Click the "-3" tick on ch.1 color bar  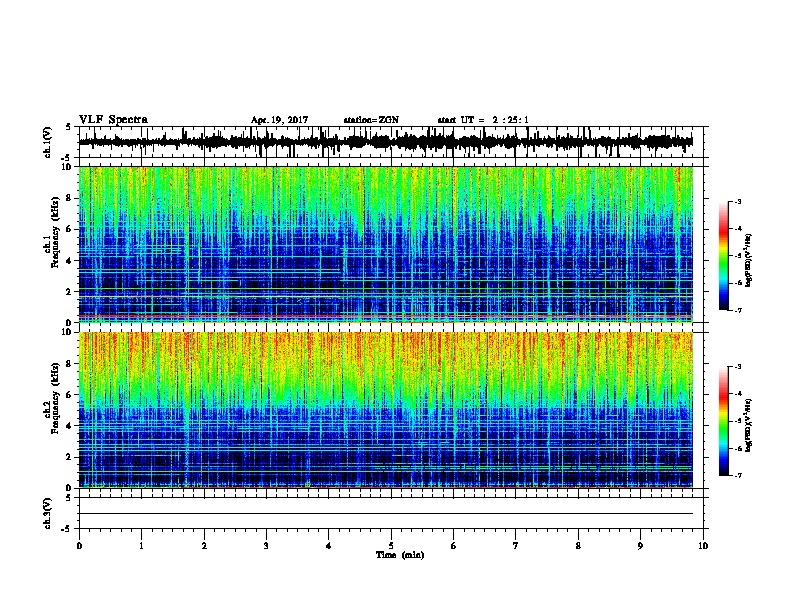tap(737, 202)
